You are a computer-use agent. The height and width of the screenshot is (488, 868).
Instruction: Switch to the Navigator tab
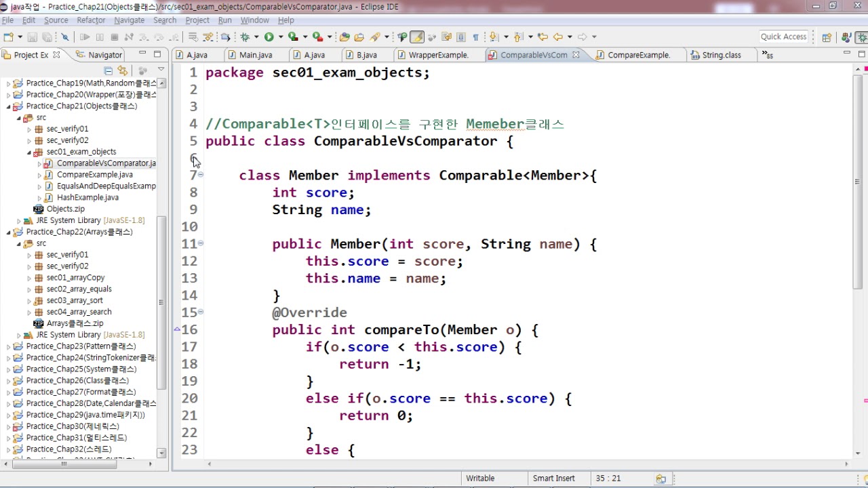click(x=99, y=55)
